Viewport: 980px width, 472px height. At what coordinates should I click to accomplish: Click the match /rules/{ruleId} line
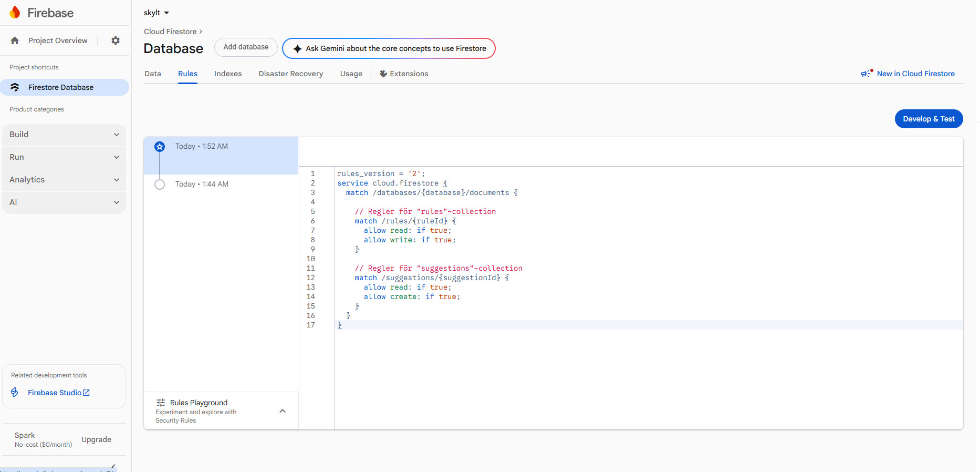tap(405, 221)
